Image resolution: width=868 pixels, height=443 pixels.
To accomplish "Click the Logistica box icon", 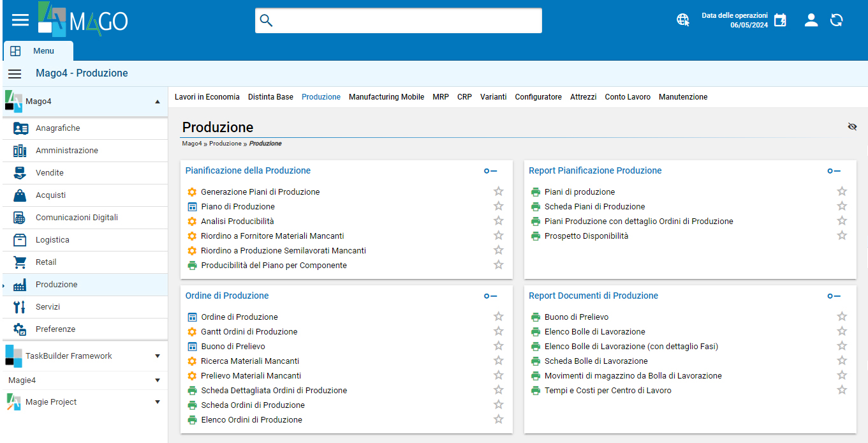I will (x=20, y=240).
